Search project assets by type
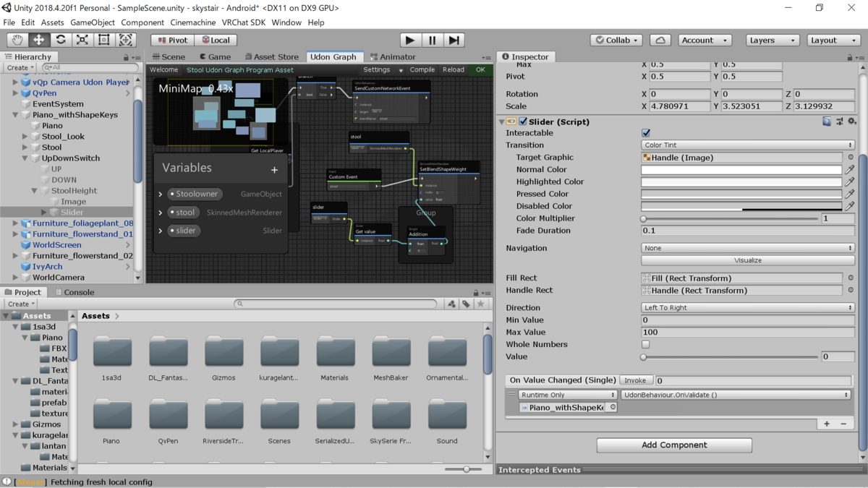Screen dimensions: 868x488 pos(452,304)
